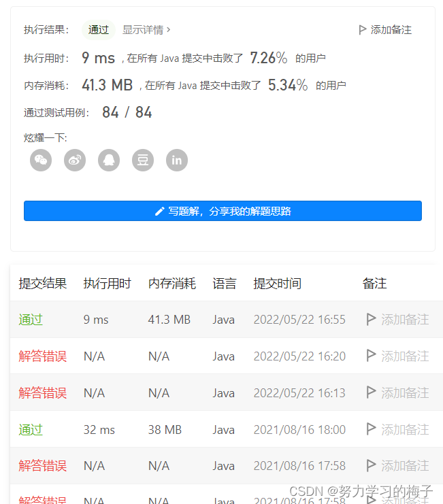
Task: Share result via WeChat icon
Action: [x=41, y=160]
